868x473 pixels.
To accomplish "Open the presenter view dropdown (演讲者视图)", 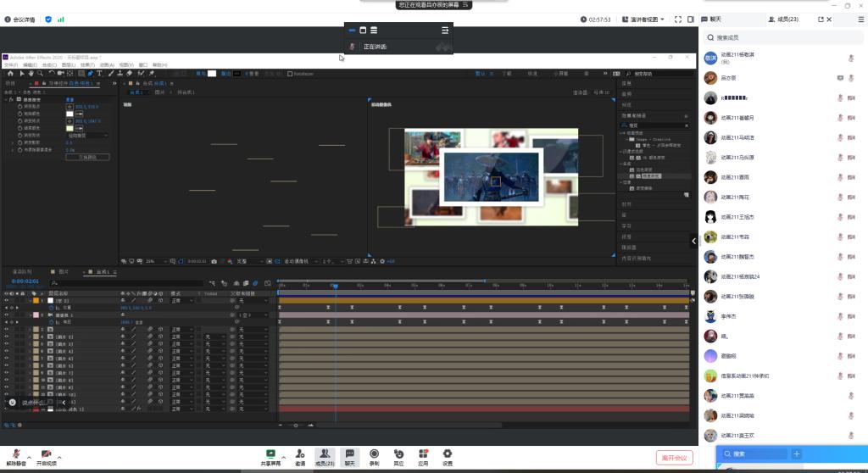I will tap(645, 19).
